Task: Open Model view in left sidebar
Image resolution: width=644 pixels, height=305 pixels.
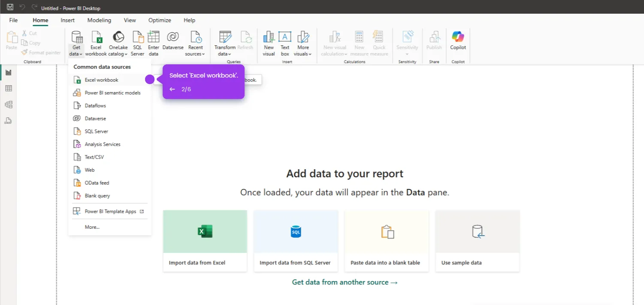Action: (x=8, y=105)
